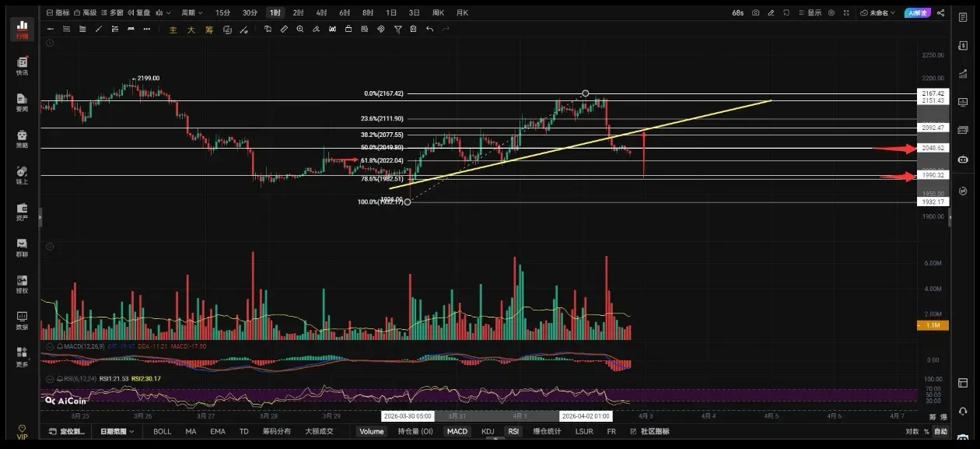This screenshot has height=449, width=980.
Task: Open the 要闻 headlines section
Action: tap(22, 103)
